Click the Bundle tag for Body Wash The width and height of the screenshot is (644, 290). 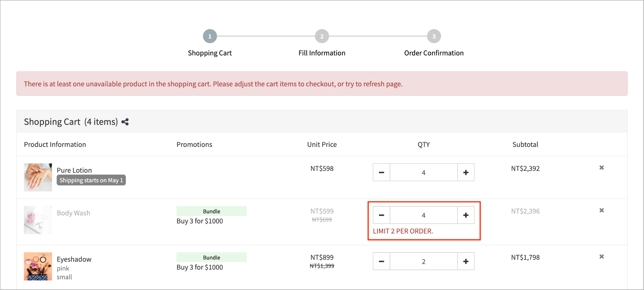[x=212, y=211]
